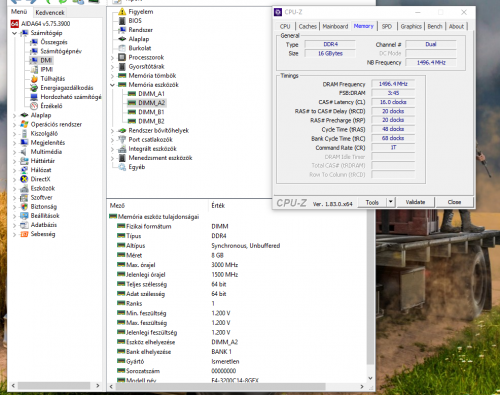Image resolution: width=500 pixels, height=395 pixels.
Task: Expand the Háttértár tree node
Action: [14, 161]
